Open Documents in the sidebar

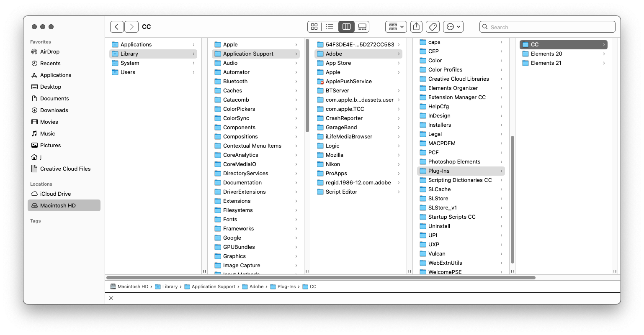coord(64,99)
